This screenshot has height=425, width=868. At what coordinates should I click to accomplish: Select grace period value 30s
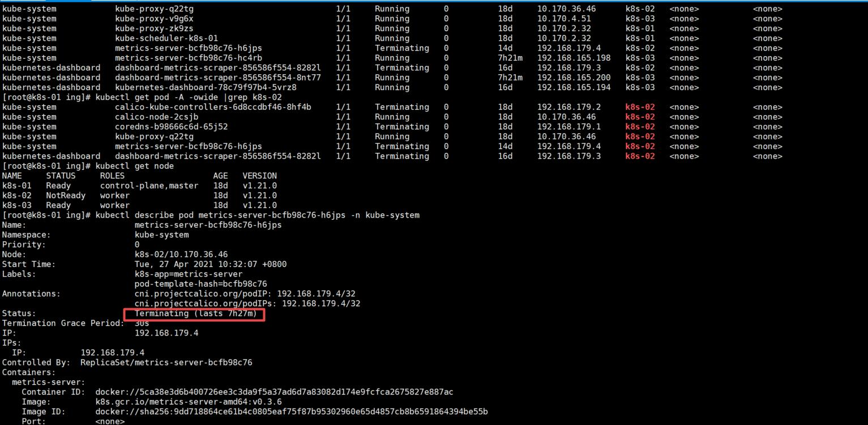(x=142, y=323)
